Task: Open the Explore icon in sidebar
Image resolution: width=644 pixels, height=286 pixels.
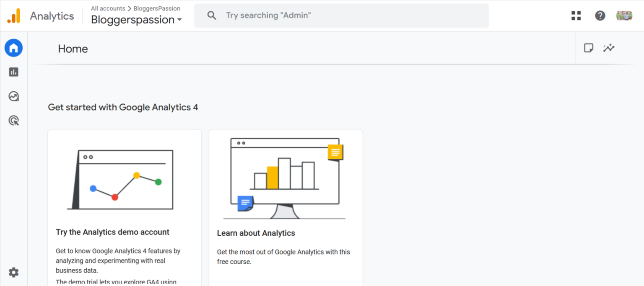Action: point(13,96)
